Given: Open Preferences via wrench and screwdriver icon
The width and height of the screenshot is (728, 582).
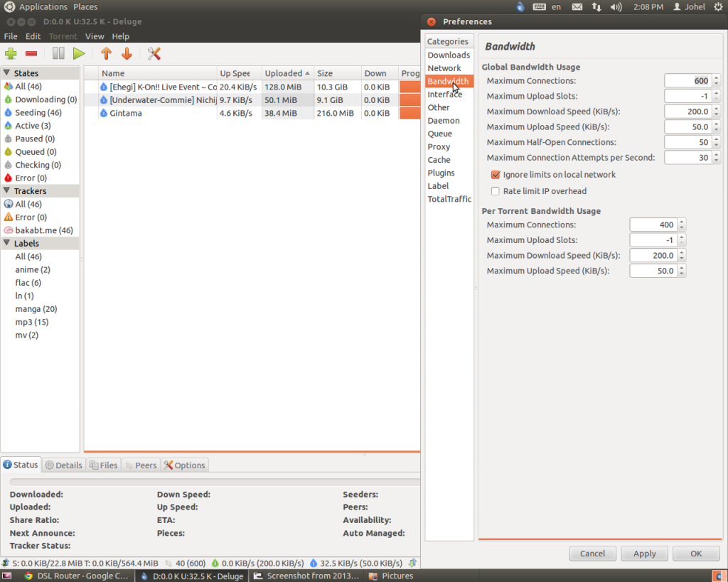Looking at the screenshot, I should (154, 53).
